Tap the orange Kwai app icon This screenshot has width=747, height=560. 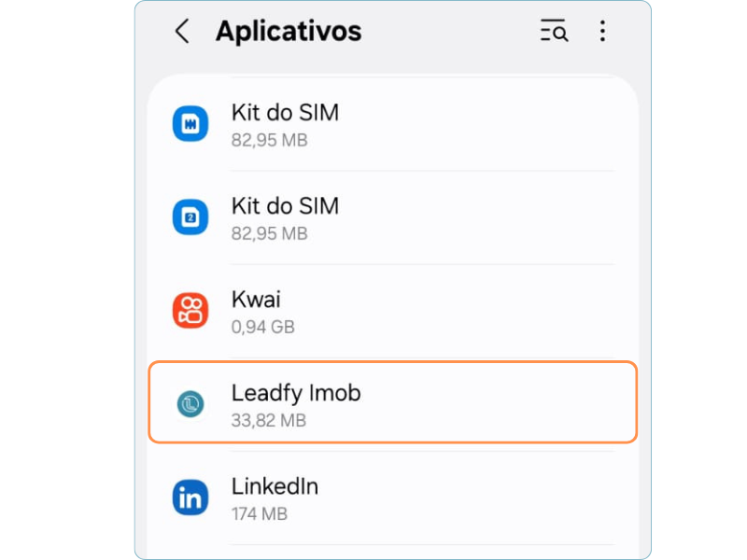pyautogui.click(x=190, y=311)
